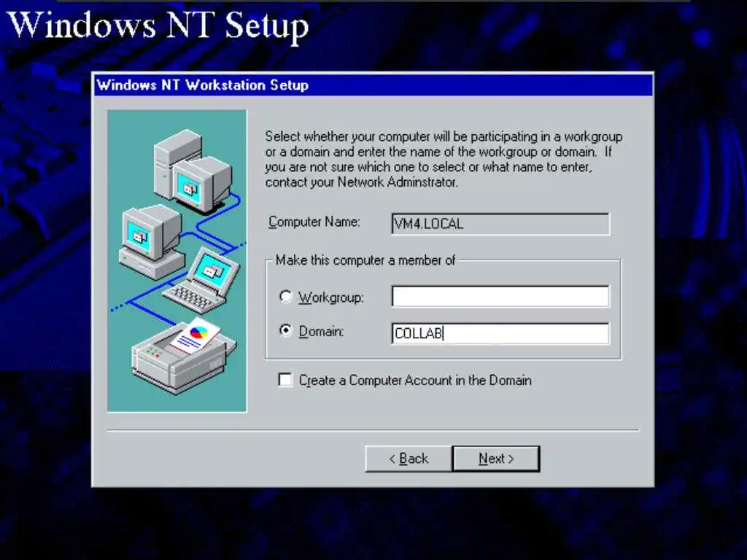Click the Computer Name field VM4.LOCAL
This screenshot has height=560, width=747.
[500, 224]
